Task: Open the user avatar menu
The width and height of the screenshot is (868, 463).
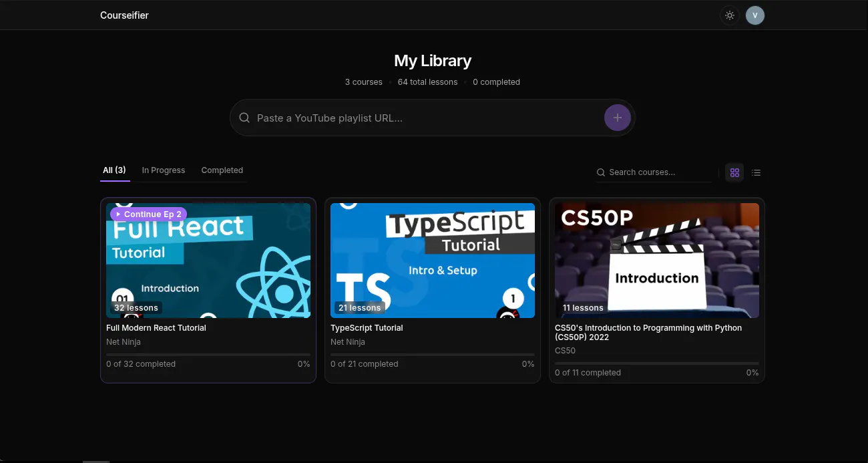Action: pos(755,15)
